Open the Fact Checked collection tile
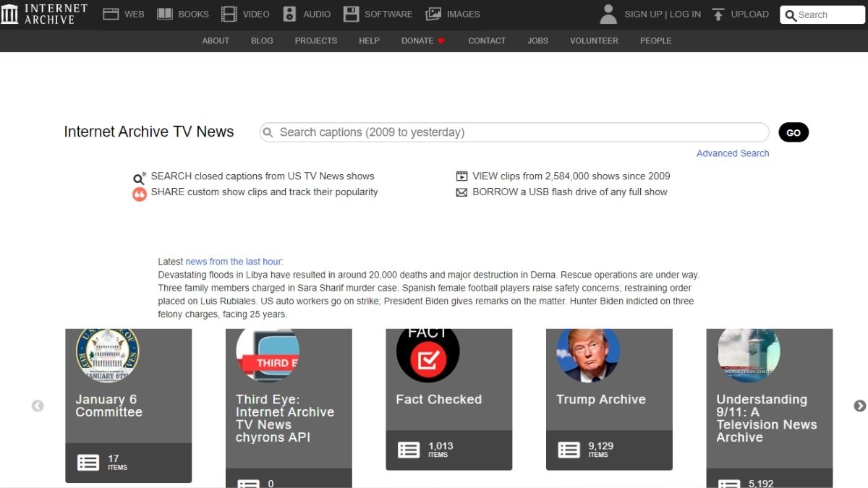 (448, 399)
